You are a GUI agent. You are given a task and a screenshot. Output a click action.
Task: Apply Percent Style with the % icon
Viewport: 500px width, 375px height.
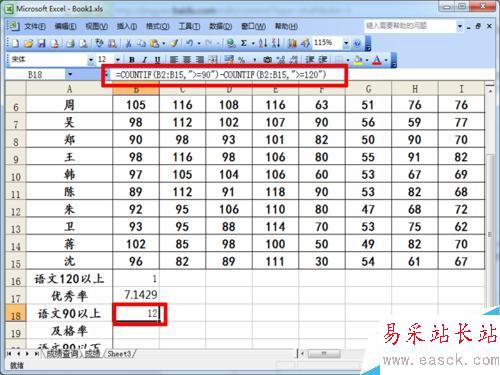tap(242, 60)
